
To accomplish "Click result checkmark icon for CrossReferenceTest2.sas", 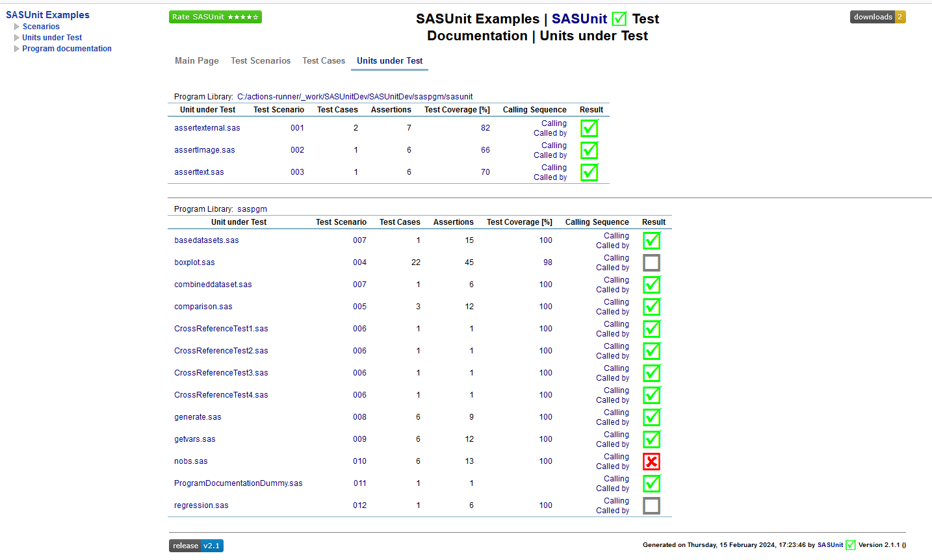I will point(651,351).
